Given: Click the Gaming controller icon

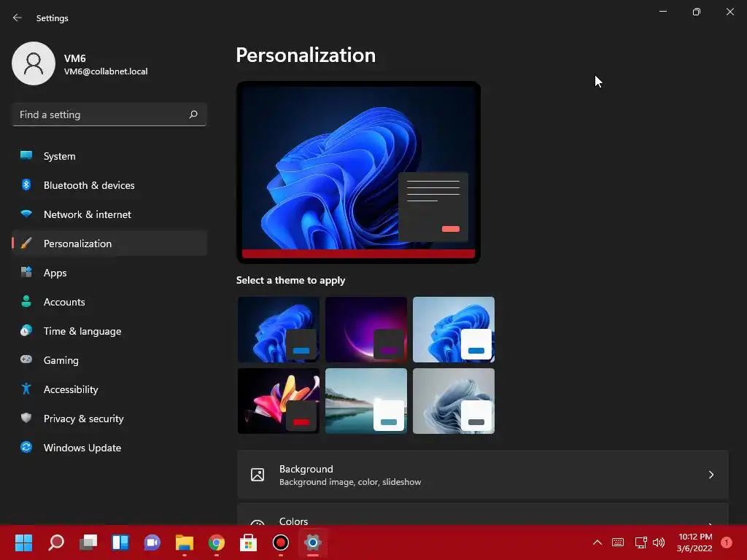Looking at the screenshot, I should 26,359.
